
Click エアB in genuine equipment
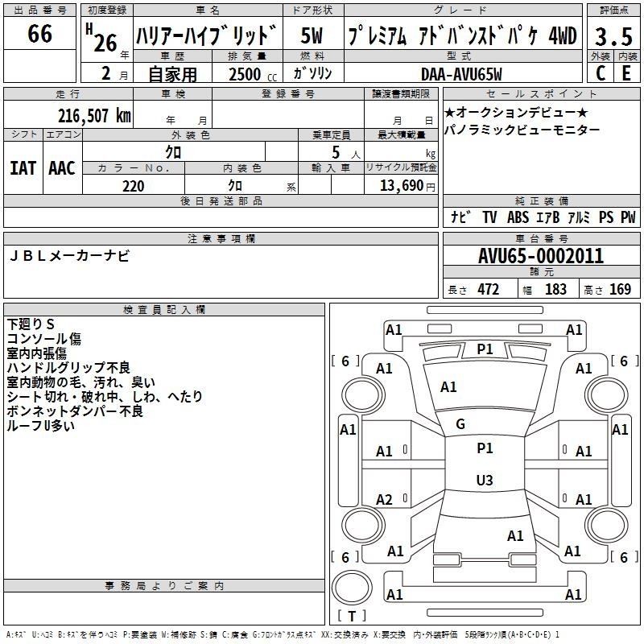pyautogui.click(x=548, y=217)
